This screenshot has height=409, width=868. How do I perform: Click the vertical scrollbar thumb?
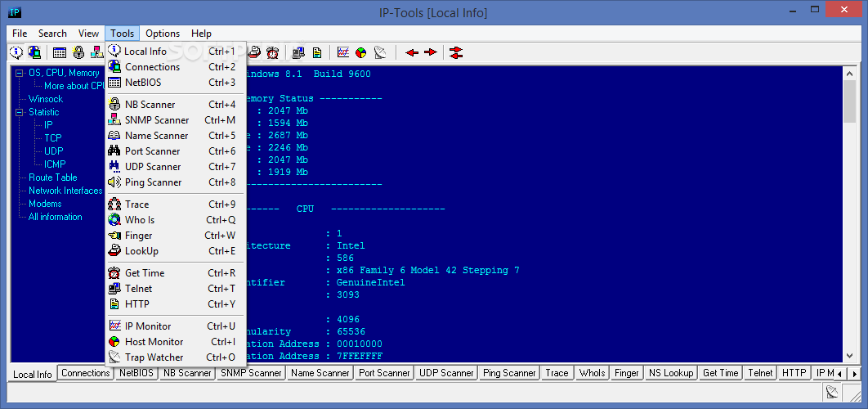(850, 101)
